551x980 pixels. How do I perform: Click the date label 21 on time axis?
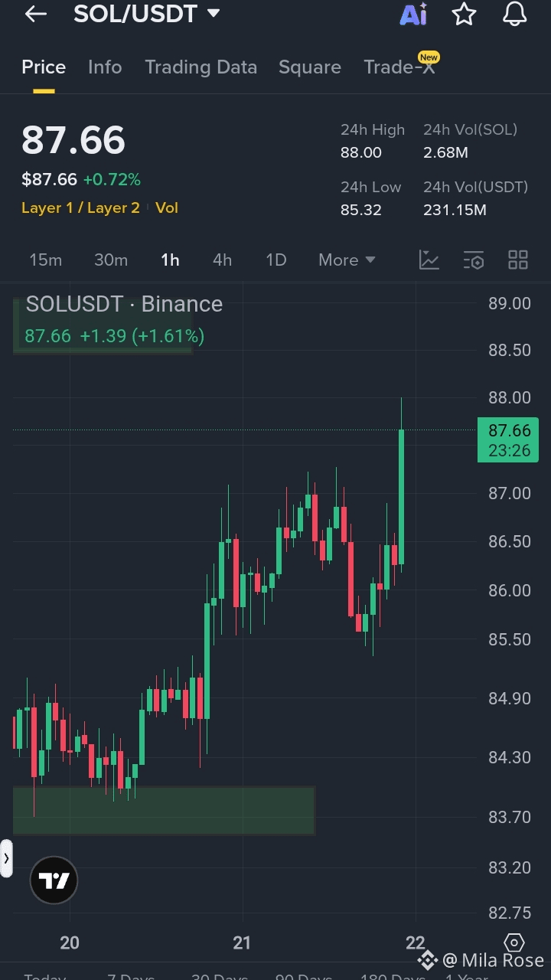(242, 943)
